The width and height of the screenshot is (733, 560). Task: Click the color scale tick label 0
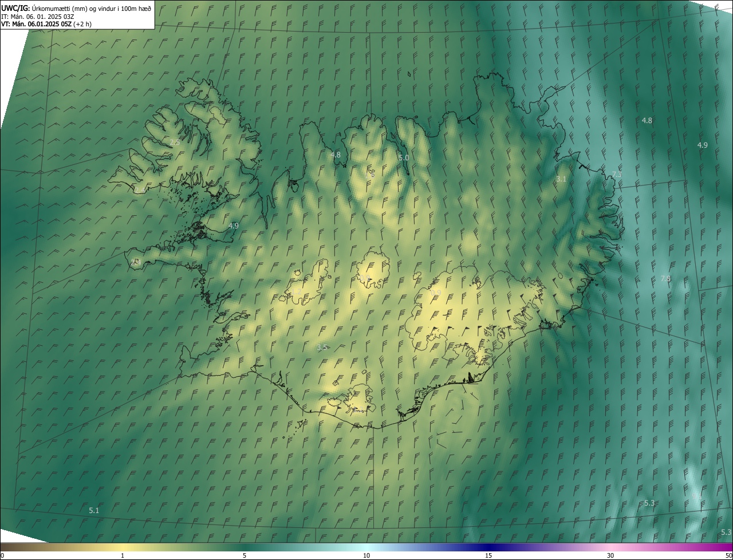(x=2, y=555)
